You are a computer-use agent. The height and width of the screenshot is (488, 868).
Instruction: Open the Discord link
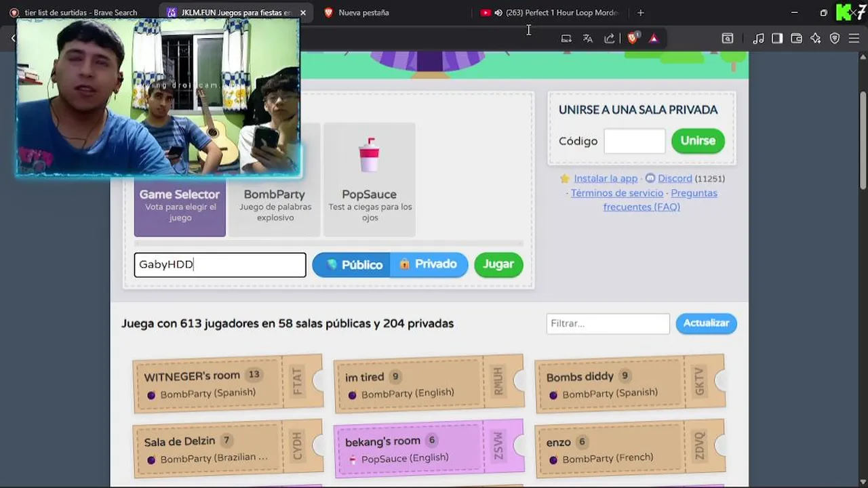pos(675,178)
